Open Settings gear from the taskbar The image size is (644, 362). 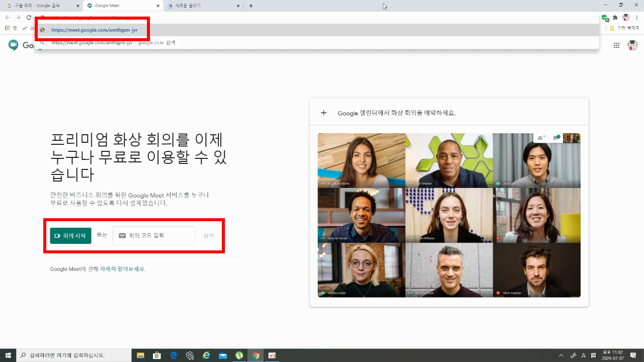click(x=190, y=355)
